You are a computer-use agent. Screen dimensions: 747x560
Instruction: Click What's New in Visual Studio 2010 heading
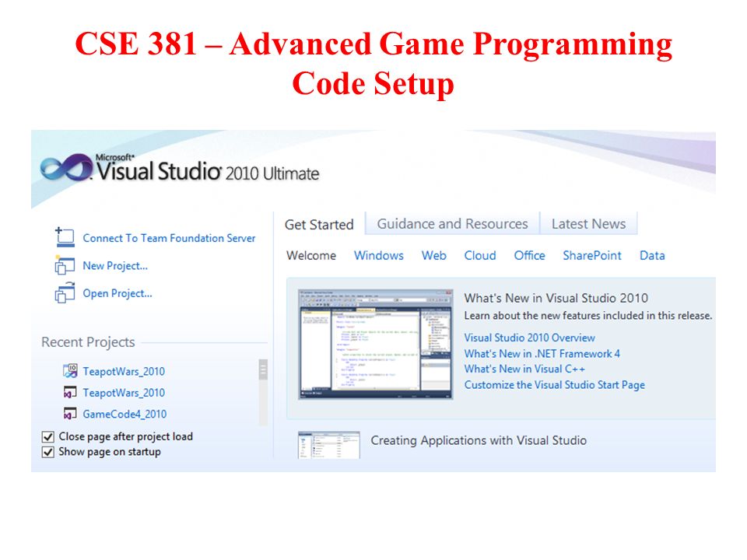point(556,298)
